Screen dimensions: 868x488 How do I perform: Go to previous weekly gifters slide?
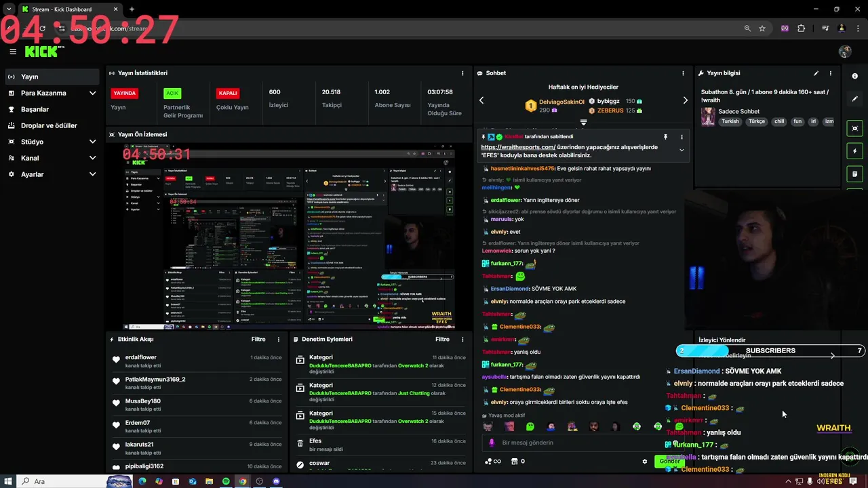coord(481,100)
